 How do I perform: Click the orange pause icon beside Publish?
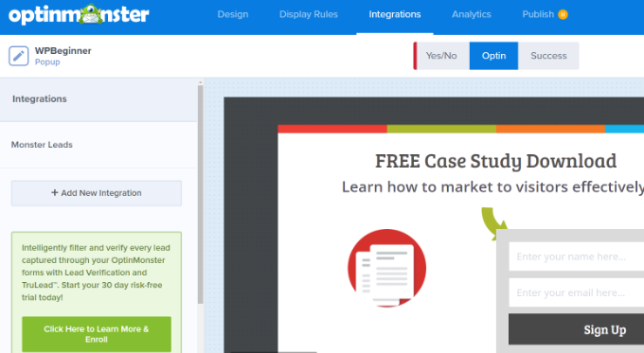click(563, 14)
